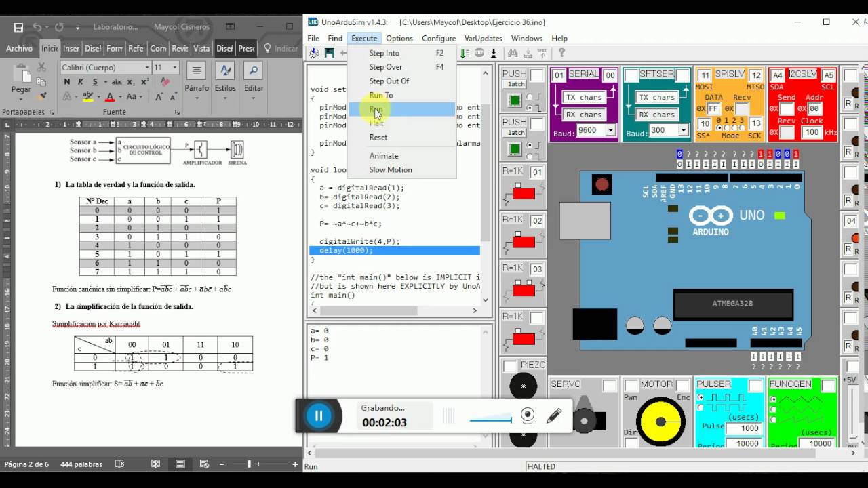Image resolution: width=868 pixels, height=488 pixels.
Task: Click the SFTSER RX chars box
Action: click(x=656, y=115)
